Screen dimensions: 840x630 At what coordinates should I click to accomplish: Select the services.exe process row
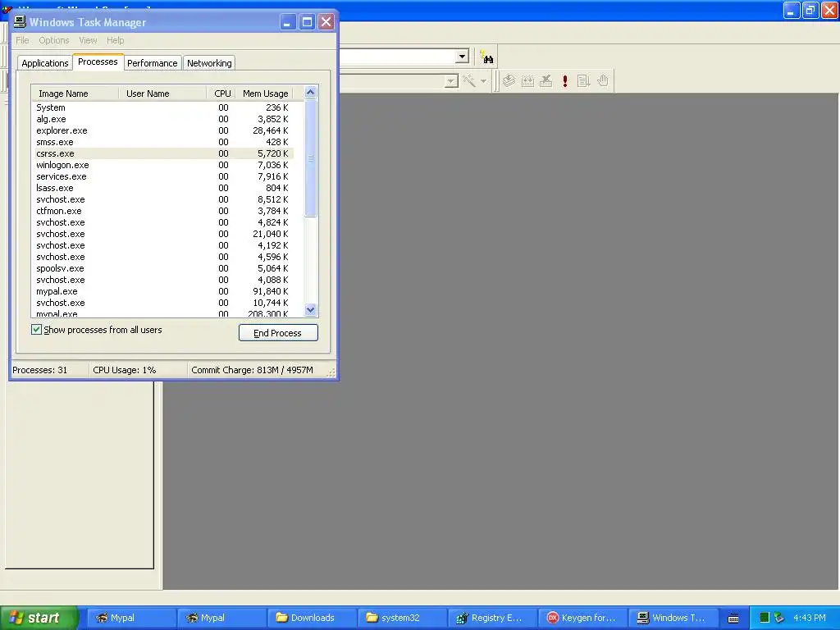click(x=163, y=177)
